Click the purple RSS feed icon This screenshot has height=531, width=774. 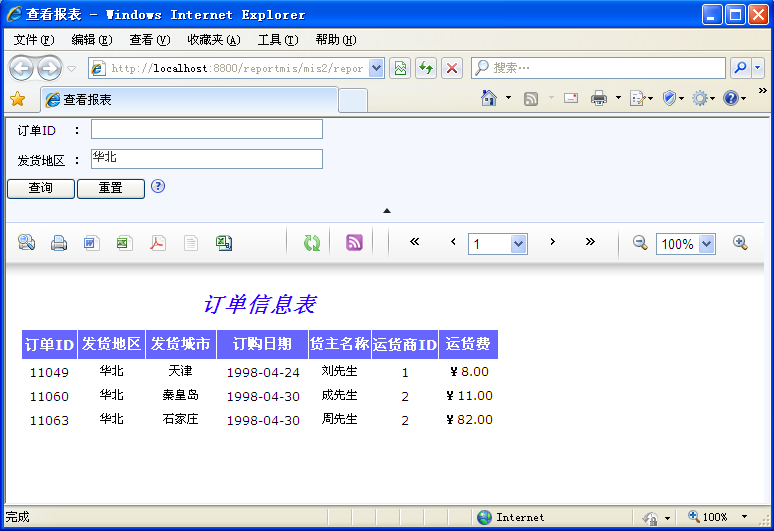354,243
